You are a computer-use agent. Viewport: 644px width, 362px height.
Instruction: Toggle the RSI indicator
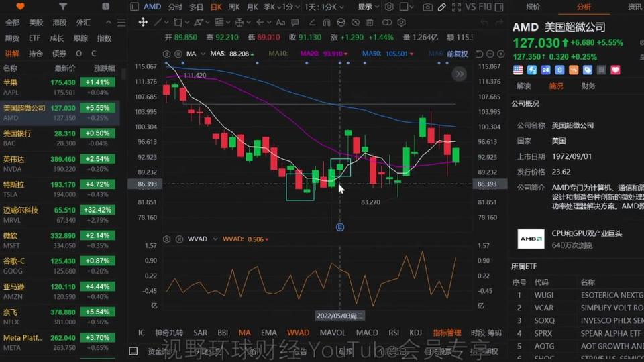pos(394,333)
